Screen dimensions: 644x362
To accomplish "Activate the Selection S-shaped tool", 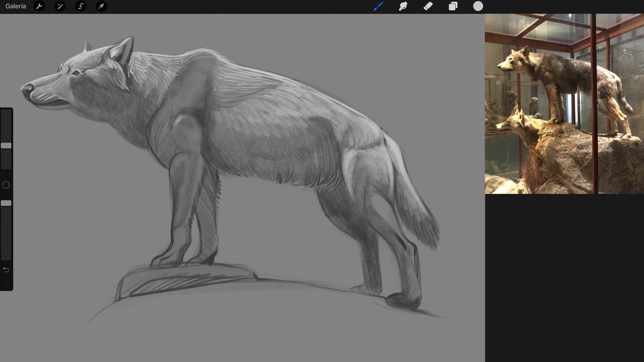I will tap(80, 6).
